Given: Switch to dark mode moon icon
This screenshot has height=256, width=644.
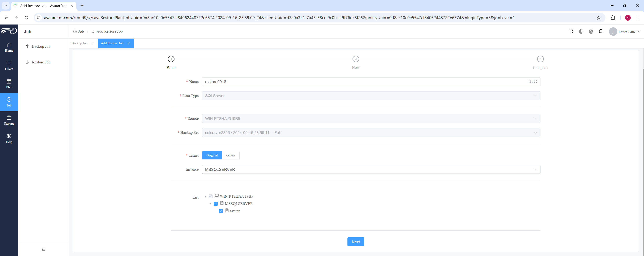Looking at the screenshot, I should [581, 31].
